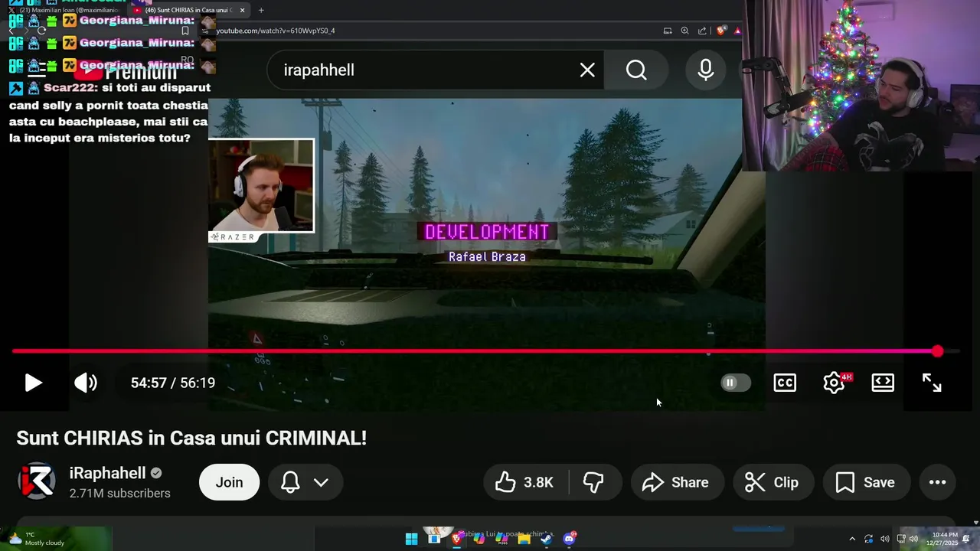Reload the page with the refresh icon

click(41, 31)
